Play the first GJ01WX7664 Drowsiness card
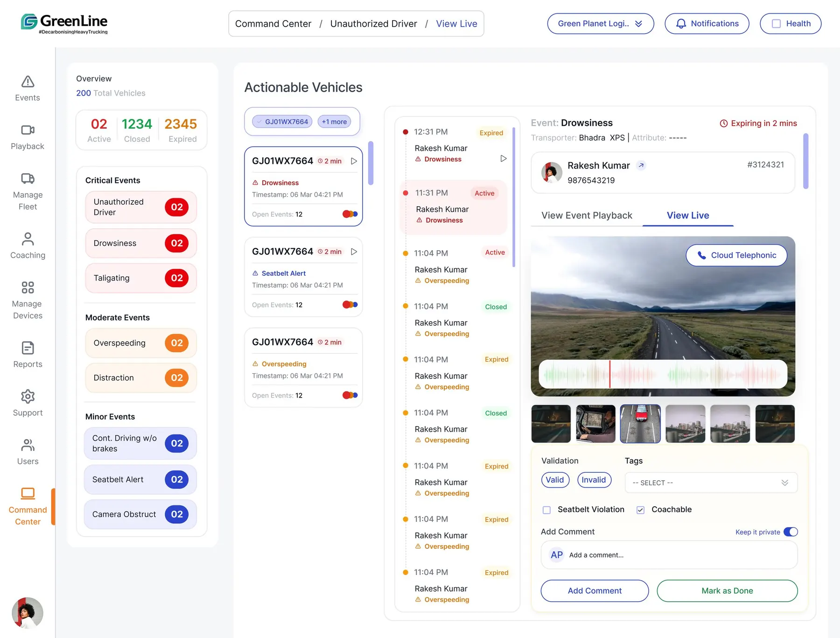Viewport: 840px width, 638px height. (354, 161)
